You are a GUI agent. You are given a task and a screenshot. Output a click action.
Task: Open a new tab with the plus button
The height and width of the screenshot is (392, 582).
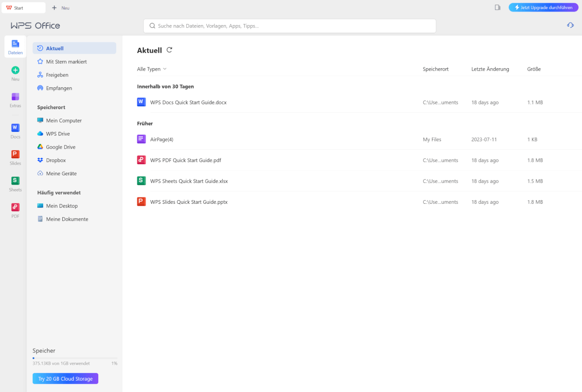55,7
